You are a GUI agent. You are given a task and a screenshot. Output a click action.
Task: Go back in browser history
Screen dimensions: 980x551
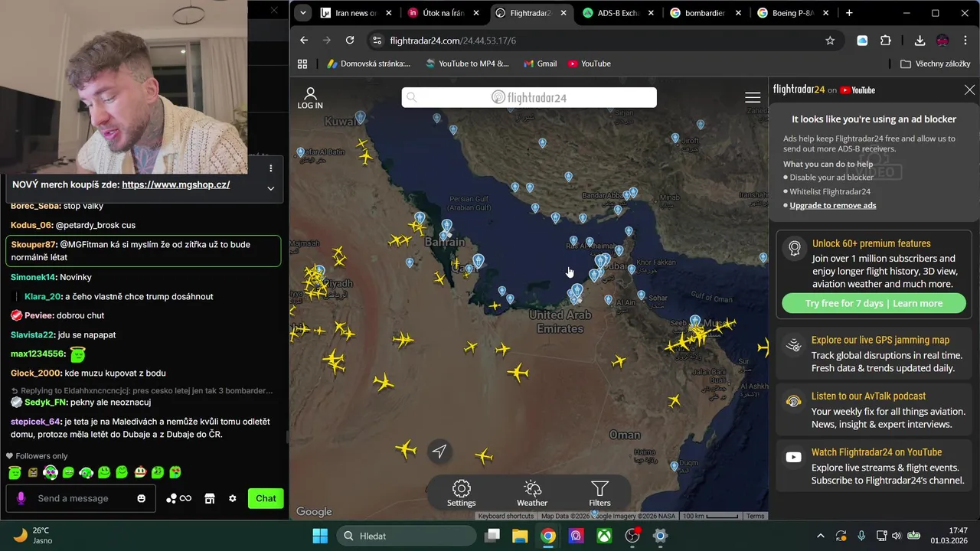(304, 41)
